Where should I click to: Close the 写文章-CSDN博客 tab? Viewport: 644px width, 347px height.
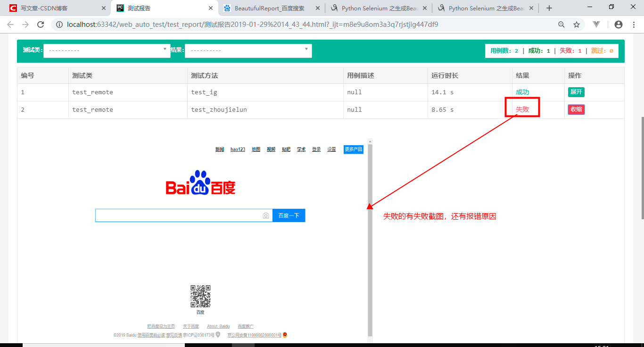104,8
